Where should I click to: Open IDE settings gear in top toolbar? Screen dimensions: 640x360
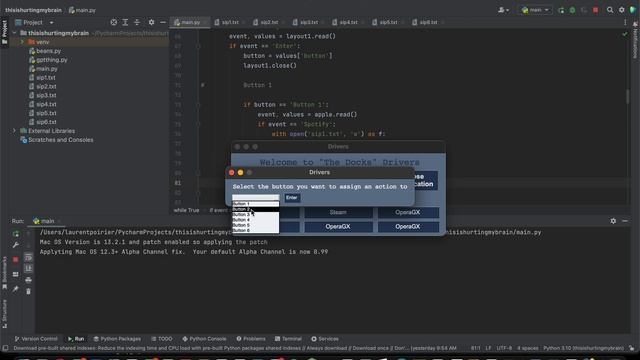point(622,10)
